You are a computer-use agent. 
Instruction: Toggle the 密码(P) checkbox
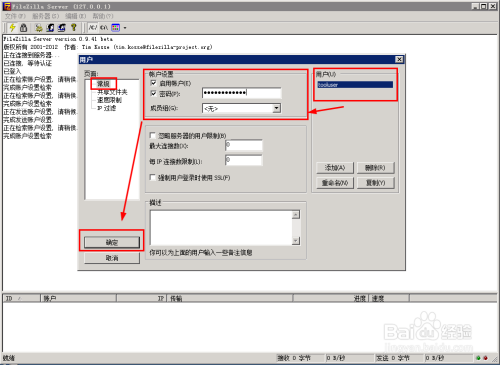(x=154, y=94)
